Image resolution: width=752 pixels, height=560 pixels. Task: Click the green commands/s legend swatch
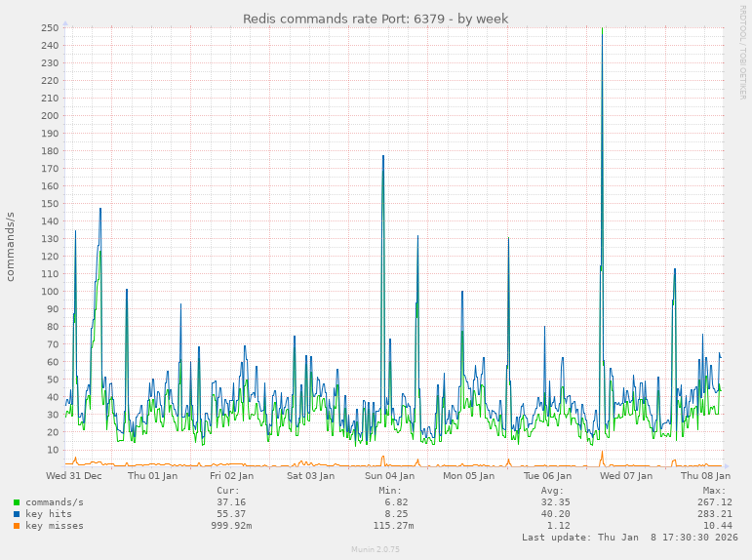(x=17, y=502)
